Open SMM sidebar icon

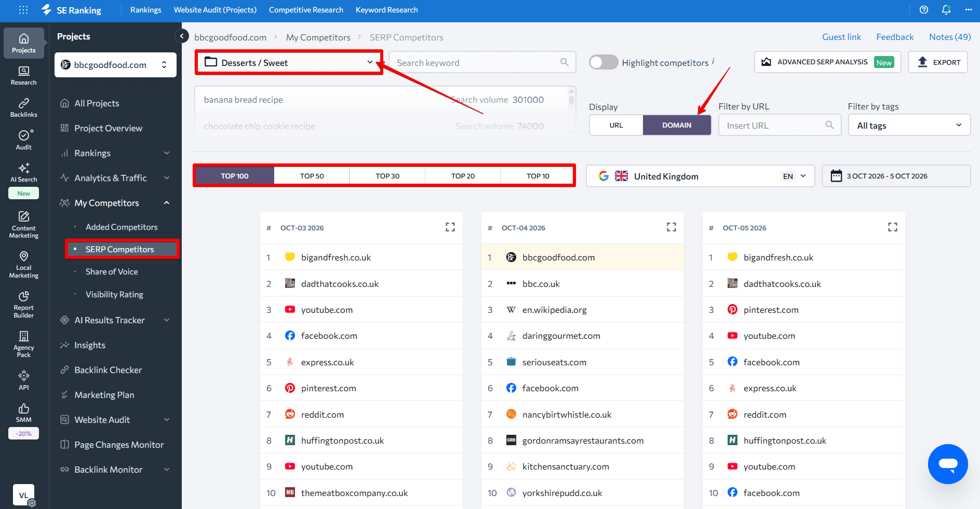[x=24, y=413]
